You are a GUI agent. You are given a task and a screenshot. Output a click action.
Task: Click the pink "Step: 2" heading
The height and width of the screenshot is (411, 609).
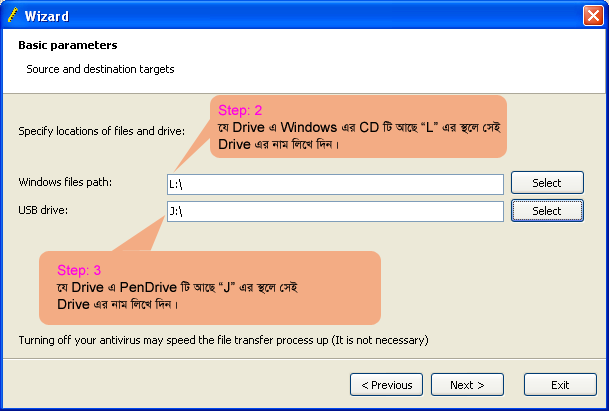pyautogui.click(x=240, y=110)
